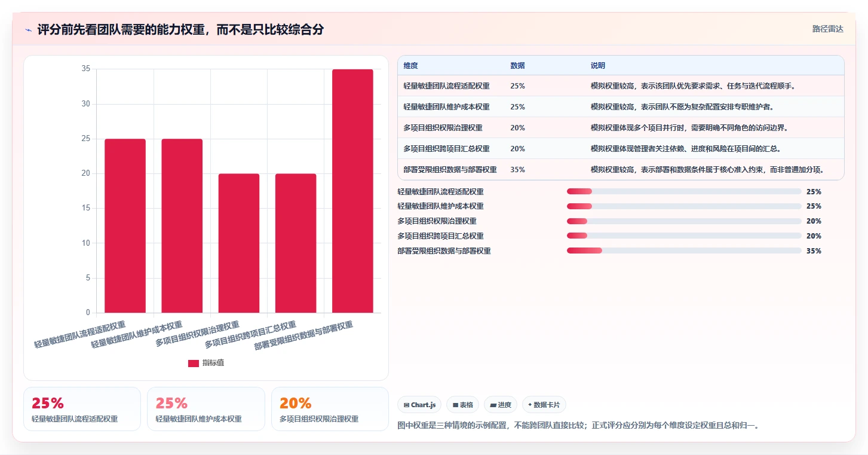Click the 指标值 legend label text
This screenshot has height=455, width=868.
[x=213, y=363]
